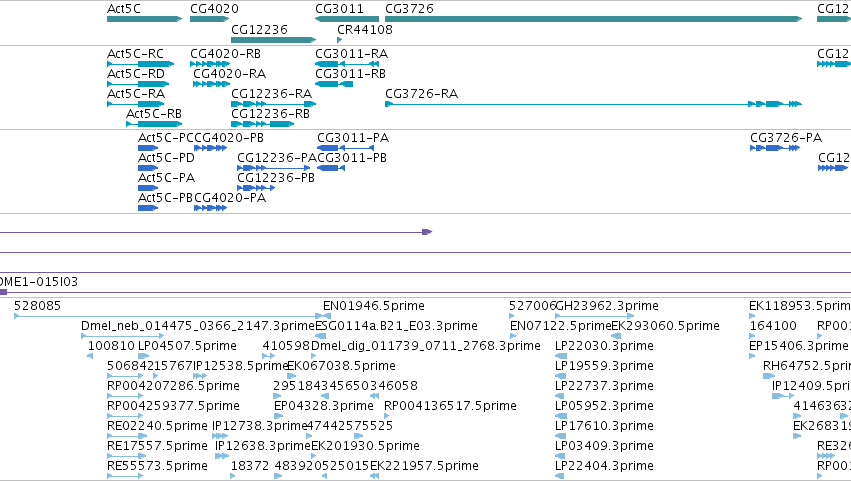The image size is (851, 481).
Task: Select protein label 'Act5C-PC'
Action: coord(166,138)
